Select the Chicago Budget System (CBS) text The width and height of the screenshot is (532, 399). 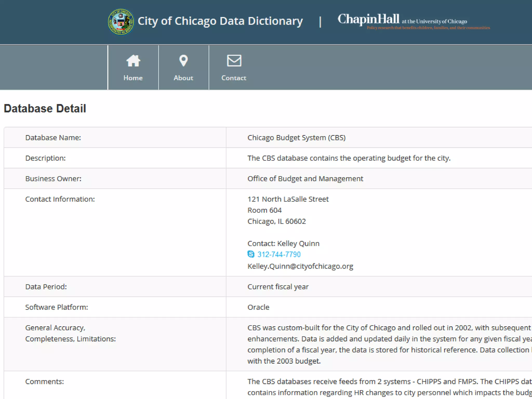pos(296,138)
